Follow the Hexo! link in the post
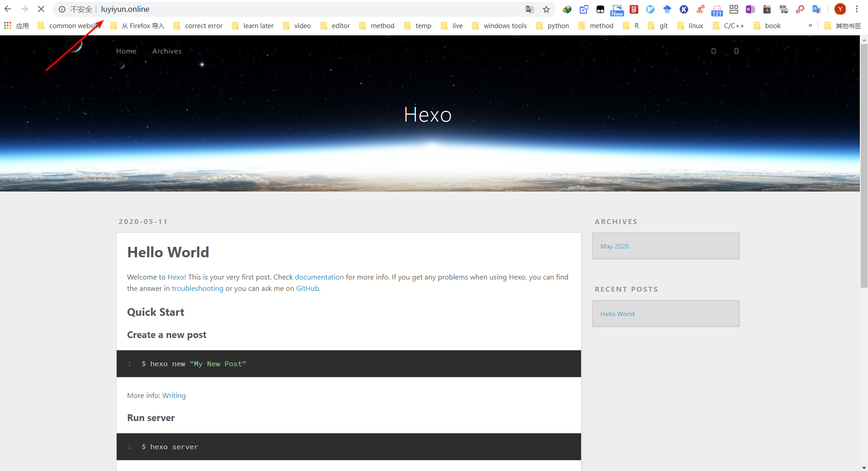The image size is (868, 471). click(177, 277)
